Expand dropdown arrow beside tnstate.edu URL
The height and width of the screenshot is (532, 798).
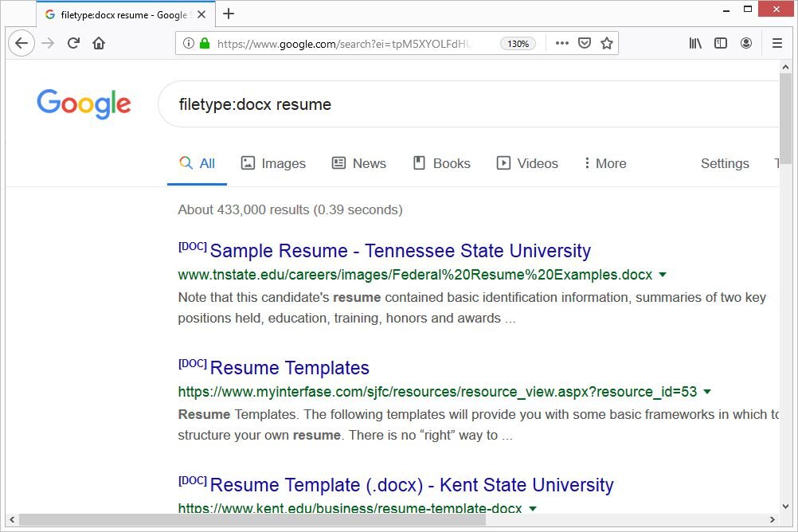point(663,275)
